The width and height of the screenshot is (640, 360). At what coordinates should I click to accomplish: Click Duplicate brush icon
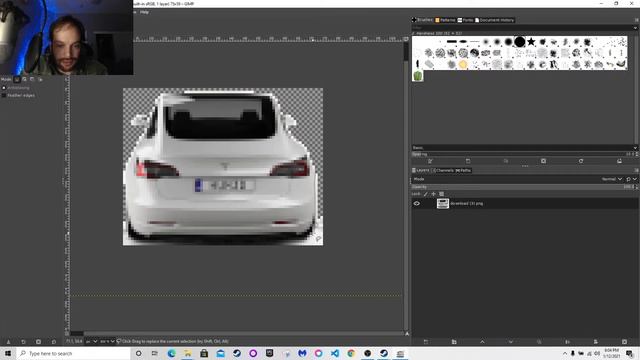(506, 161)
